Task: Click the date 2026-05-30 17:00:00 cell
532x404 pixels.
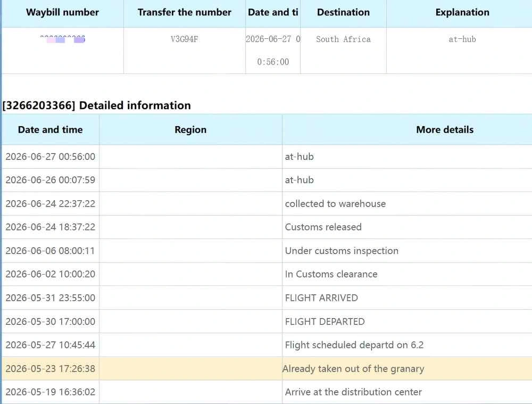Action: point(50,321)
